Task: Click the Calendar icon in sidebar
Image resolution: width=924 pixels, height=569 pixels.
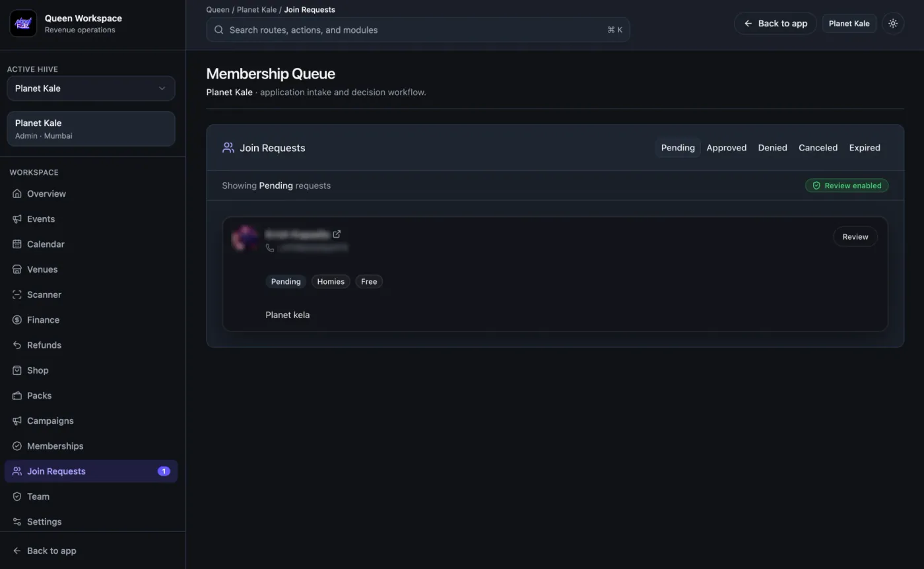Action: coord(17,244)
